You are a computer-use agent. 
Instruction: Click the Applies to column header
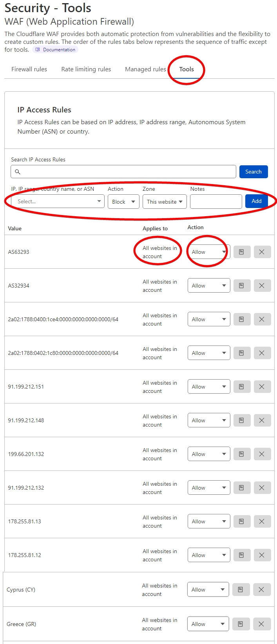coord(155,228)
